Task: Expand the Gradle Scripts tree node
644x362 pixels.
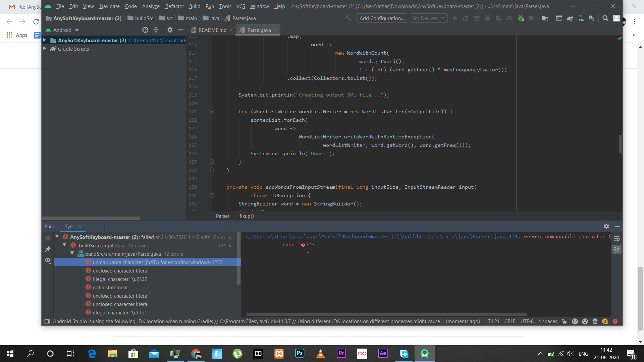Action: point(44,49)
